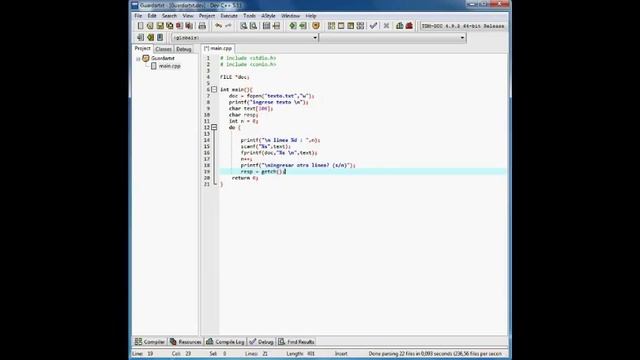Viewport: 640px width, 360px height.
Task: Open the View menu
Action: click(188, 16)
